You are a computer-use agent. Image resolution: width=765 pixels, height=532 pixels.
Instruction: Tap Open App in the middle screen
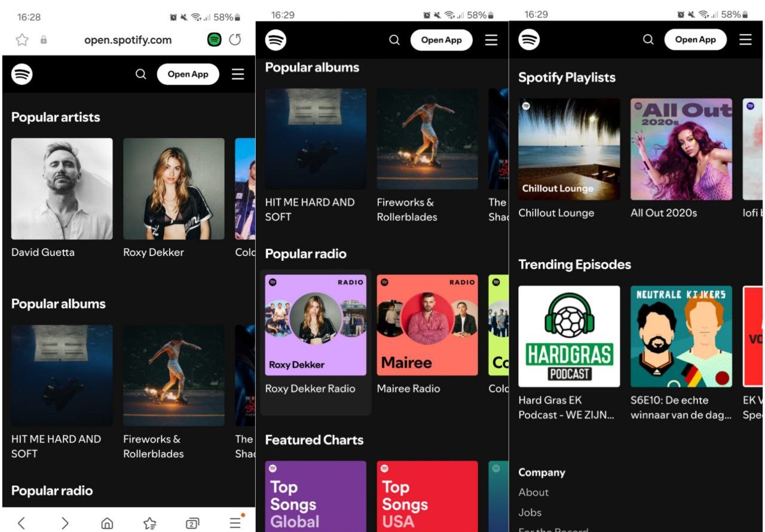tap(441, 40)
